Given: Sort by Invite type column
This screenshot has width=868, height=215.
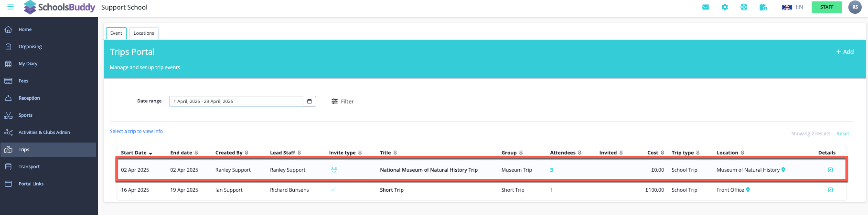Looking at the screenshot, I should [x=345, y=153].
